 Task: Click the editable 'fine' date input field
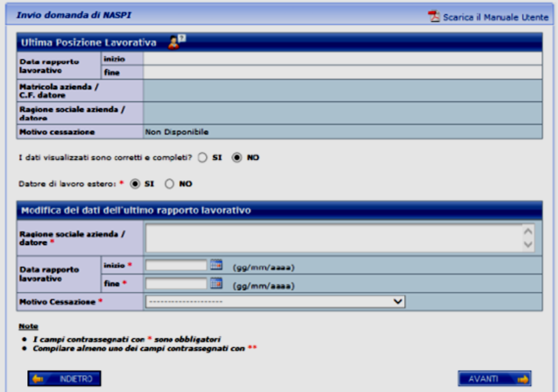point(176,284)
